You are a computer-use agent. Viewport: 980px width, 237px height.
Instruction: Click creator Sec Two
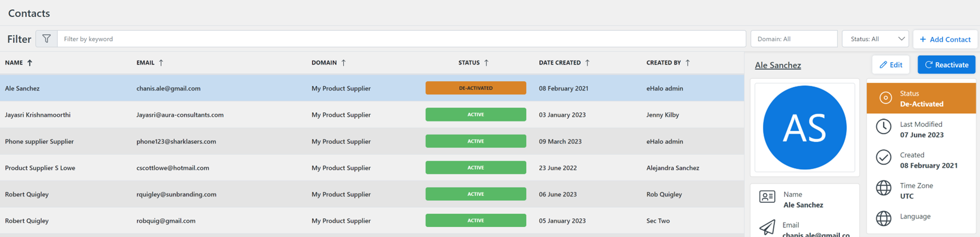[x=658, y=221]
